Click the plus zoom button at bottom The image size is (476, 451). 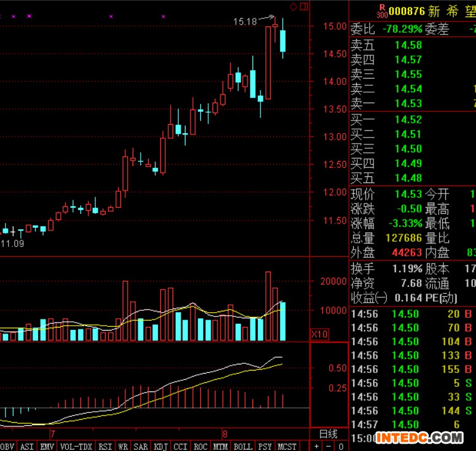pyautogui.click(x=318, y=446)
